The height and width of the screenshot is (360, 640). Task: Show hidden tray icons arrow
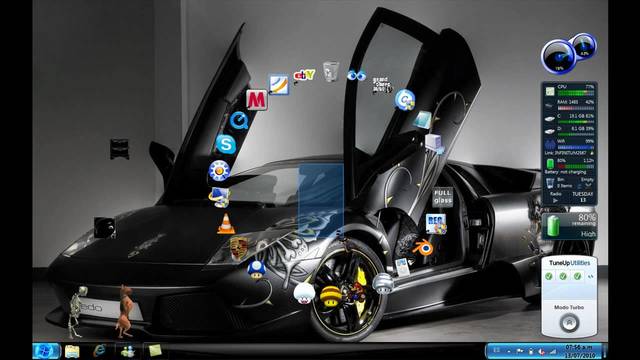point(509,351)
